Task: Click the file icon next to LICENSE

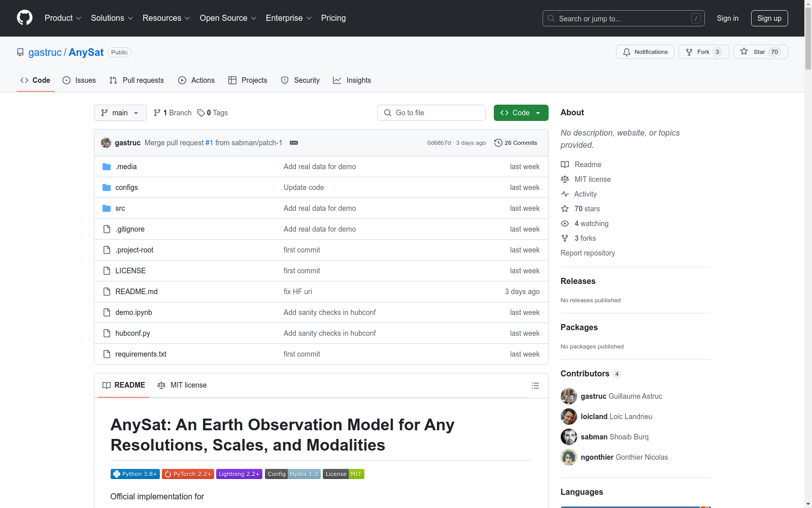Action: (x=107, y=271)
